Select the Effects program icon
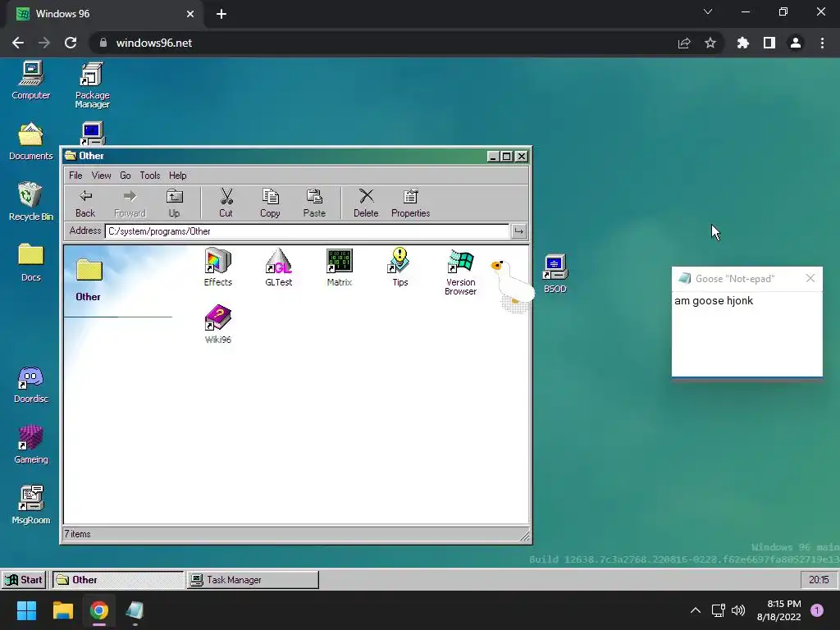This screenshot has height=630, width=840. 218,267
